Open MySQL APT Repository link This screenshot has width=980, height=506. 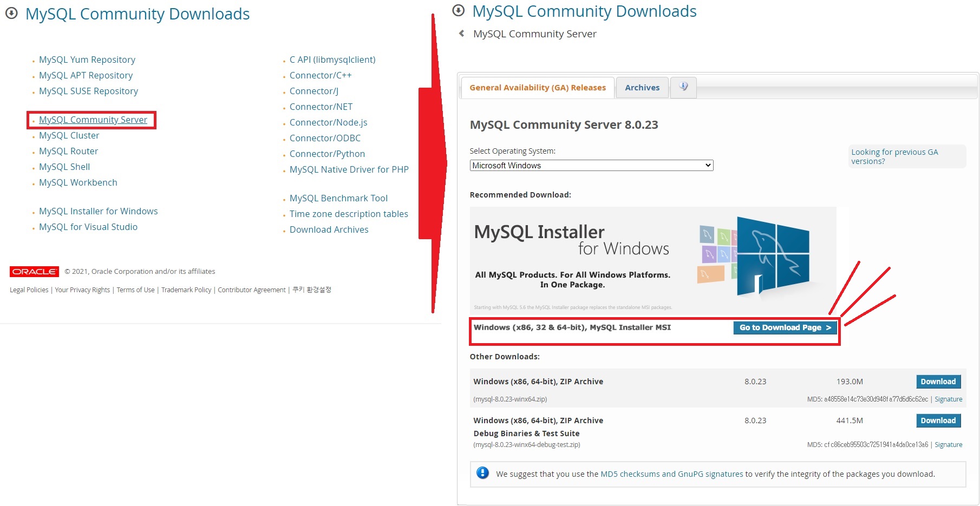(x=86, y=75)
